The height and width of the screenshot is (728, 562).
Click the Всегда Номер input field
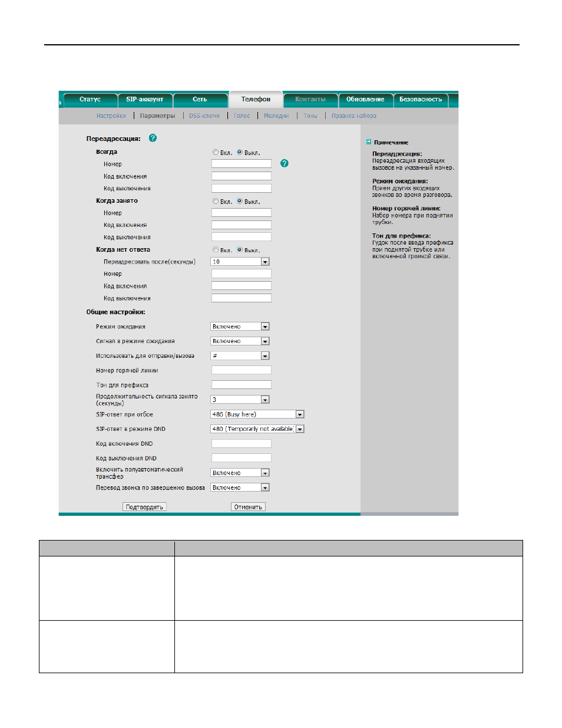click(242, 164)
